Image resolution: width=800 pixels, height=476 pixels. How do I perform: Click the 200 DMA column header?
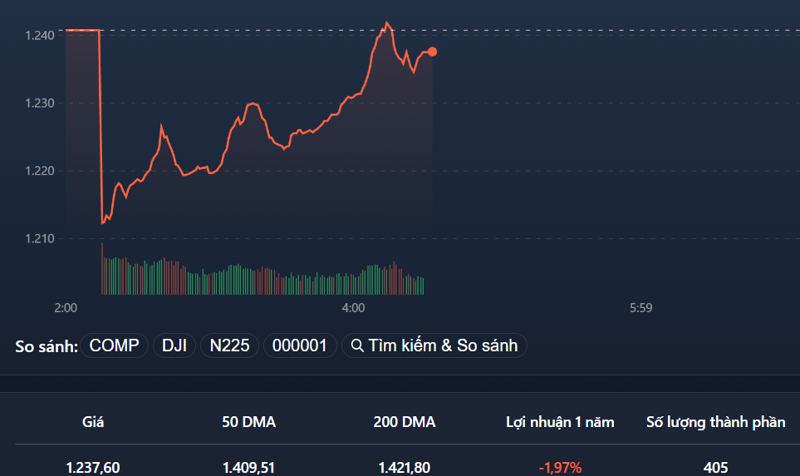coord(405,422)
